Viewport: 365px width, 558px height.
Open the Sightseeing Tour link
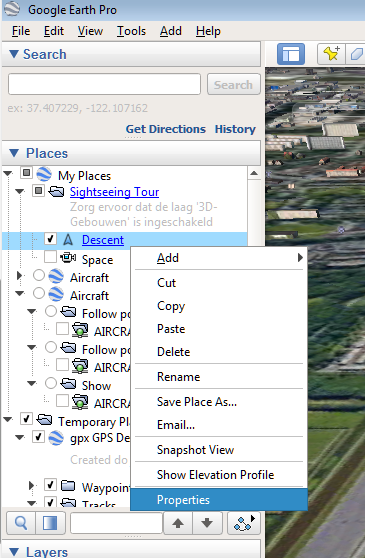(114, 192)
